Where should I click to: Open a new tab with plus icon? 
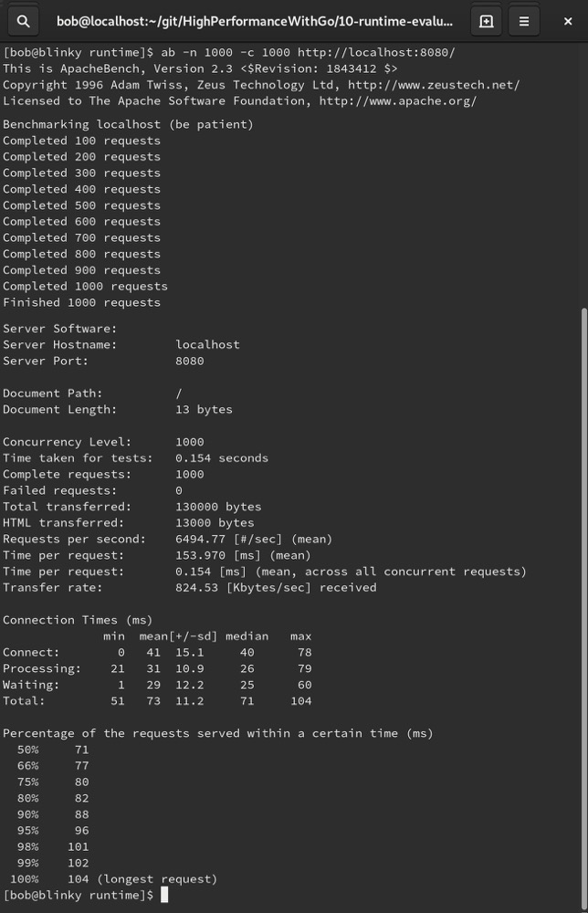coord(486,22)
